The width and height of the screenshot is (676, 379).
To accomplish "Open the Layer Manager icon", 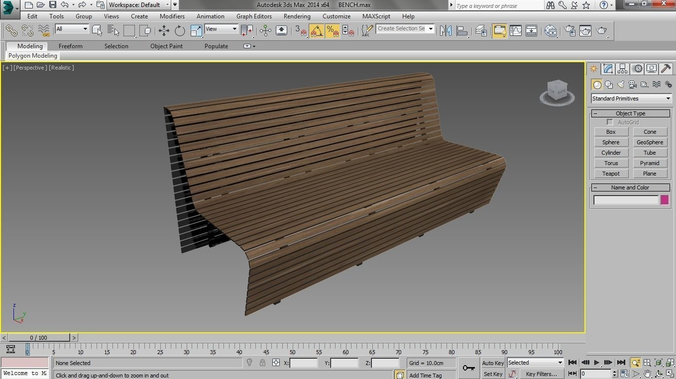I will (481, 31).
